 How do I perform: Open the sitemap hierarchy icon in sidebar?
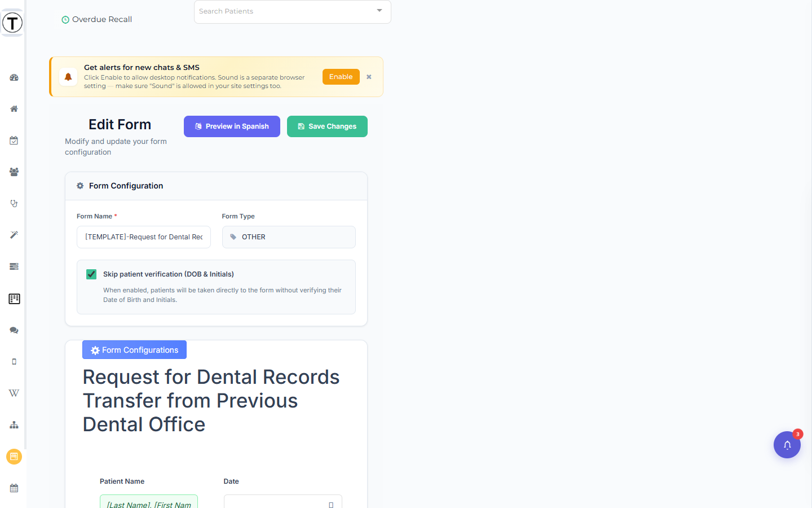point(14,425)
